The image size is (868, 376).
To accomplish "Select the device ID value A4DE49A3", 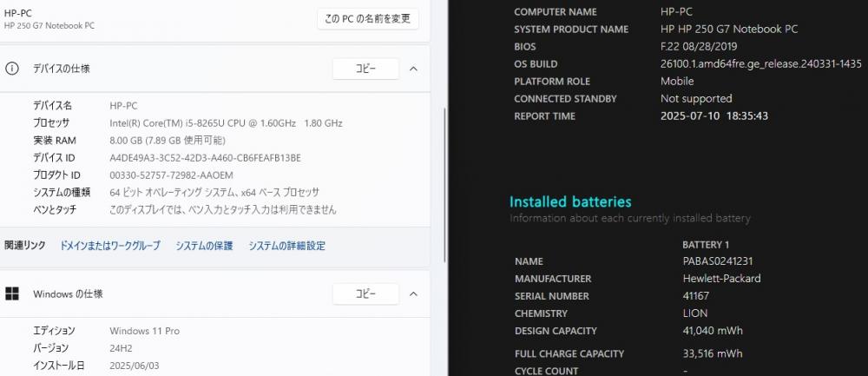I will point(206,158).
